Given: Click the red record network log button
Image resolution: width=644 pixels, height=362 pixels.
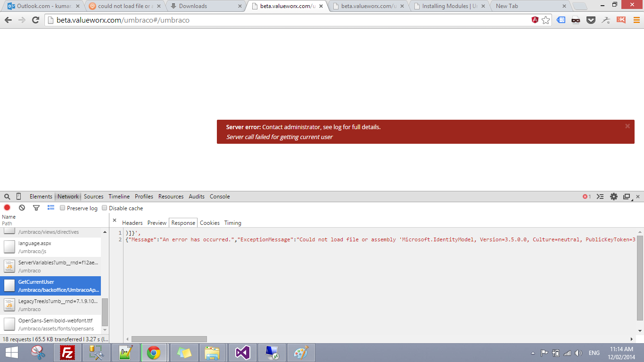Looking at the screenshot, I should [7, 208].
